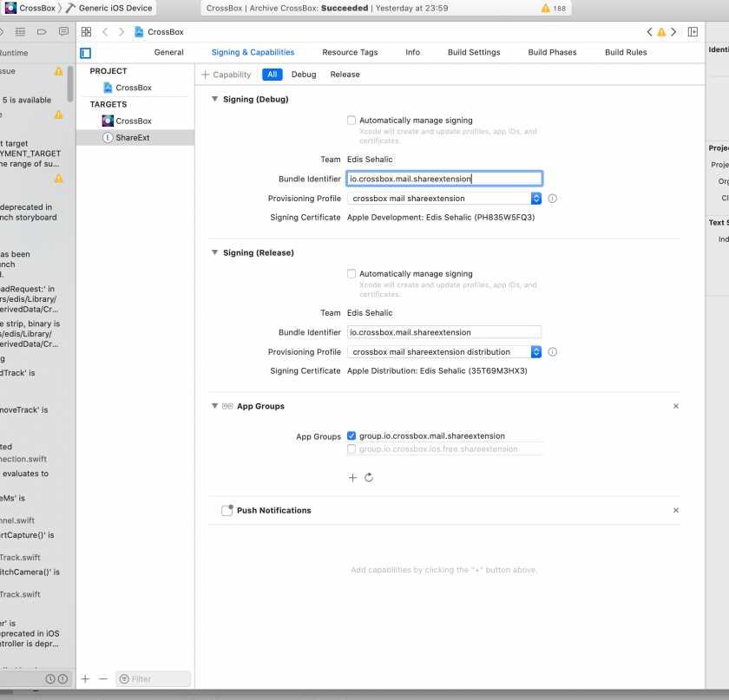The width and height of the screenshot is (729, 700).
Task: Go forward in editor history
Action: [x=121, y=31]
